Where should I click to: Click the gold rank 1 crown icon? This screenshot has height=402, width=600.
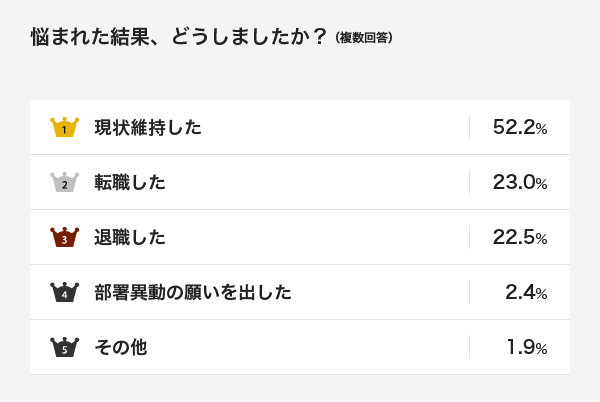(x=65, y=127)
